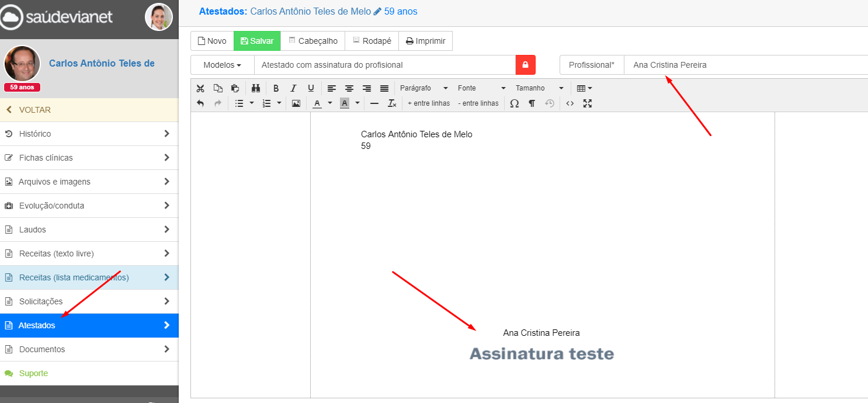Insert a special character with the omega icon
This screenshot has height=403, width=868.
(x=515, y=103)
